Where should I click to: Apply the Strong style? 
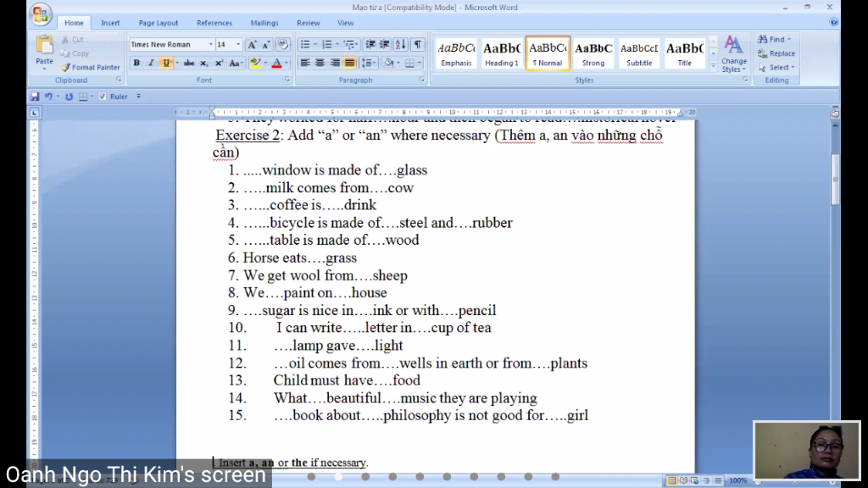click(x=593, y=53)
